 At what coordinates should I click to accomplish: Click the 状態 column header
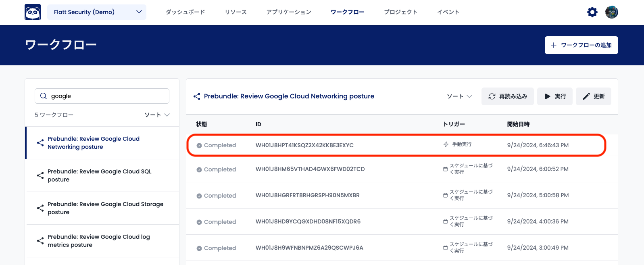[202, 124]
